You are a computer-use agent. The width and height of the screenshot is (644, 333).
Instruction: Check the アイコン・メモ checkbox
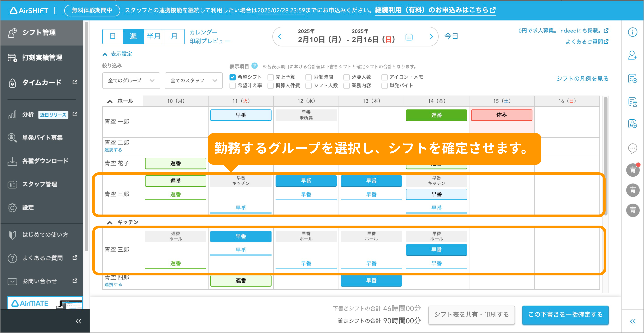[x=384, y=77]
